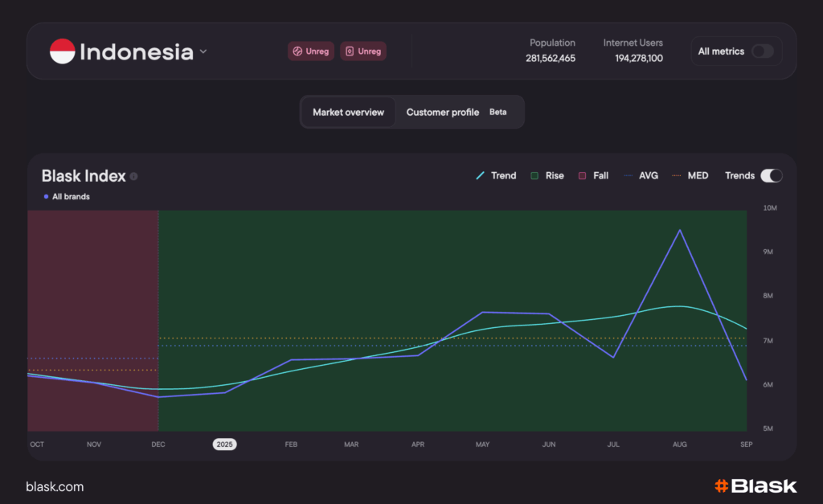Switch to the Customer profile tab

click(x=443, y=112)
